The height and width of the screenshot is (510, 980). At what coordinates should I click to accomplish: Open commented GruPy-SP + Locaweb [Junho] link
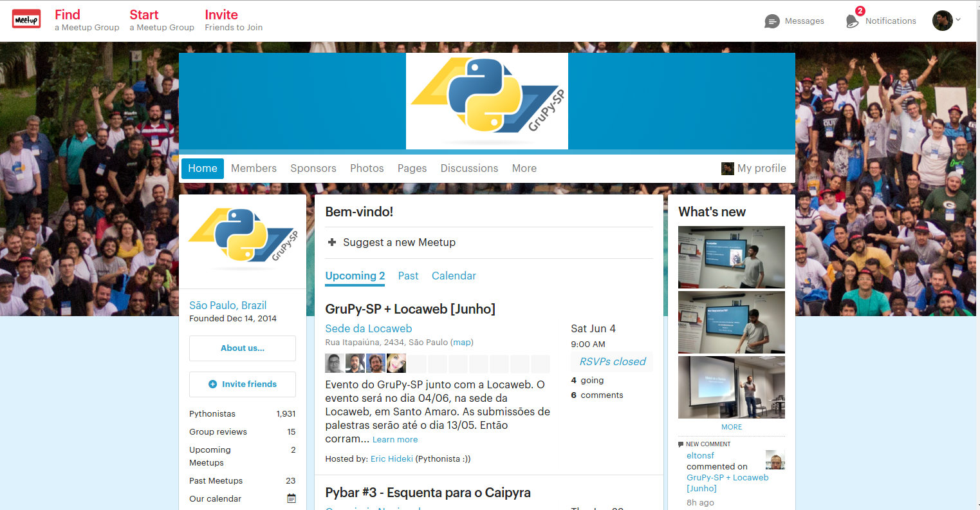pos(728,483)
